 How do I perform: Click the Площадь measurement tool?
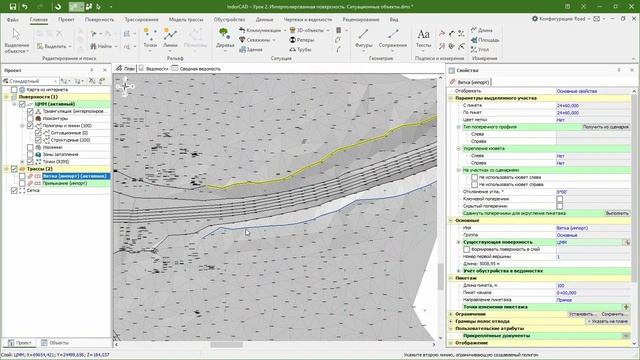coord(485,40)
